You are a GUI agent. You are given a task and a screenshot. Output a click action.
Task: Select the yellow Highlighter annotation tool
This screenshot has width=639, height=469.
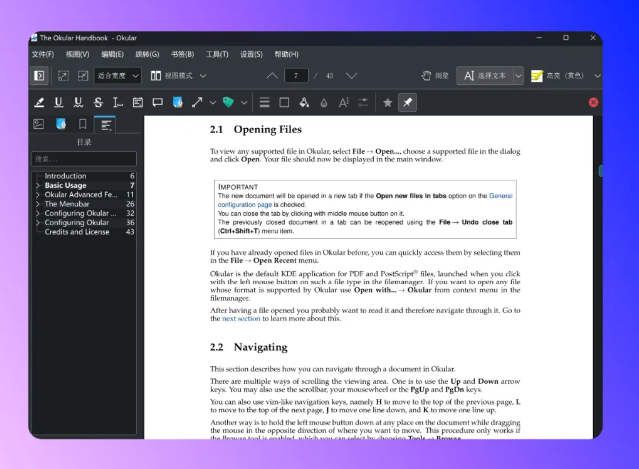point(39,102)
